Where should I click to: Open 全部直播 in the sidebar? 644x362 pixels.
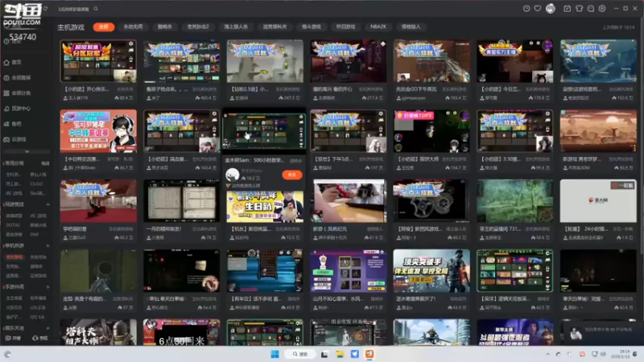click(x=17, y=77)
